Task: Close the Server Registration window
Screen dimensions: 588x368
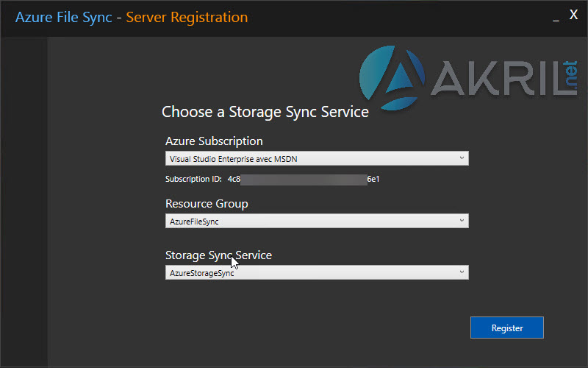Action: point(573,15)
